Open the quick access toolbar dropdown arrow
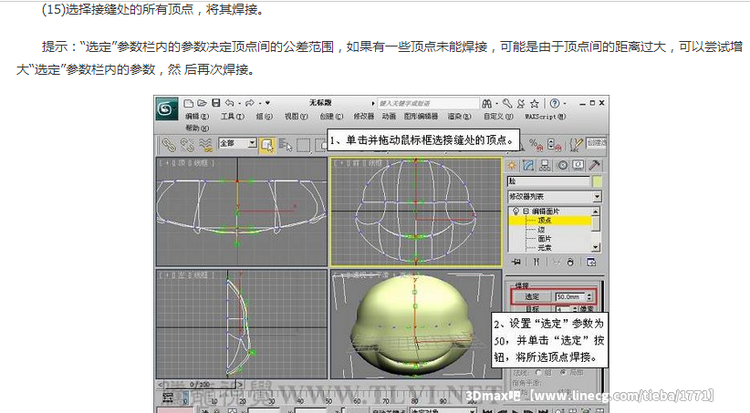Viewport: 750px width, 413px height. pos(267,103)
